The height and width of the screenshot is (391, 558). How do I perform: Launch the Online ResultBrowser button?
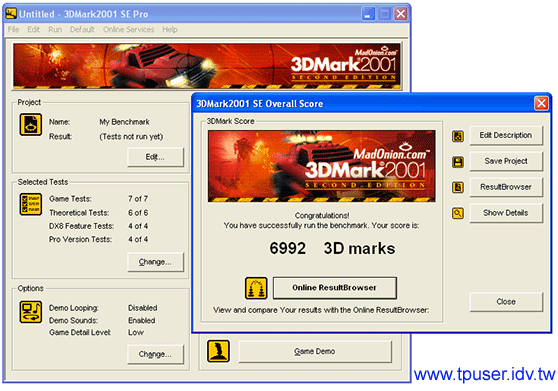coord(335,288)
